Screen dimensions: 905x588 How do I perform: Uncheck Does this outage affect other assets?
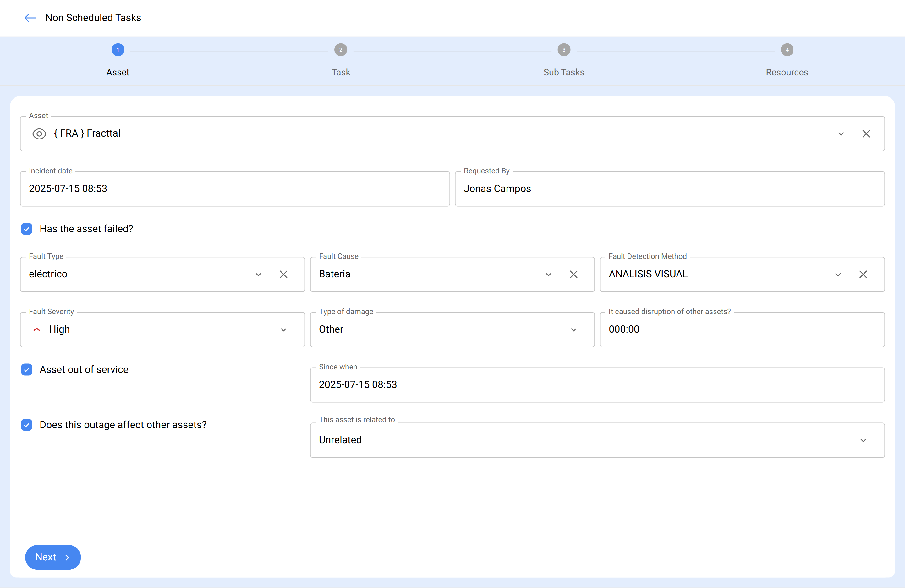(27, 425)
